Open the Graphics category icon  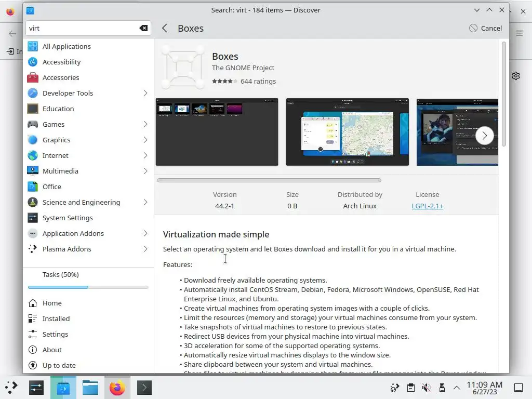click(33, 140)
